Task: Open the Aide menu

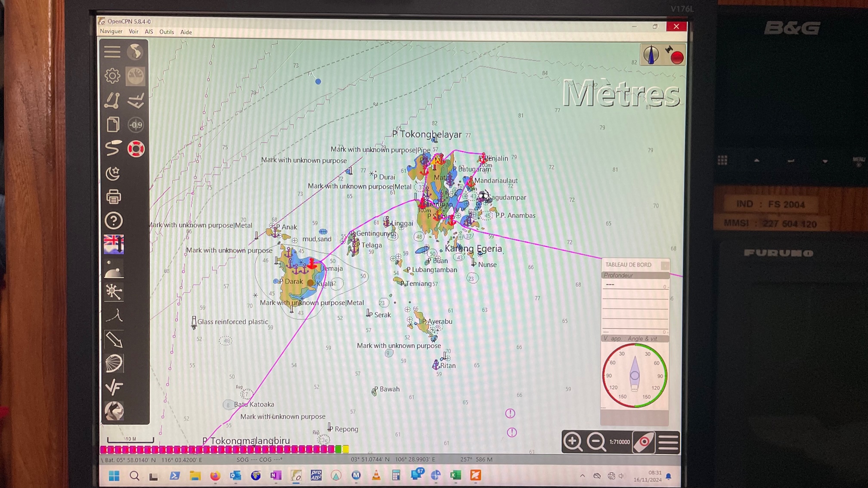Action: [x=186, y=32]
